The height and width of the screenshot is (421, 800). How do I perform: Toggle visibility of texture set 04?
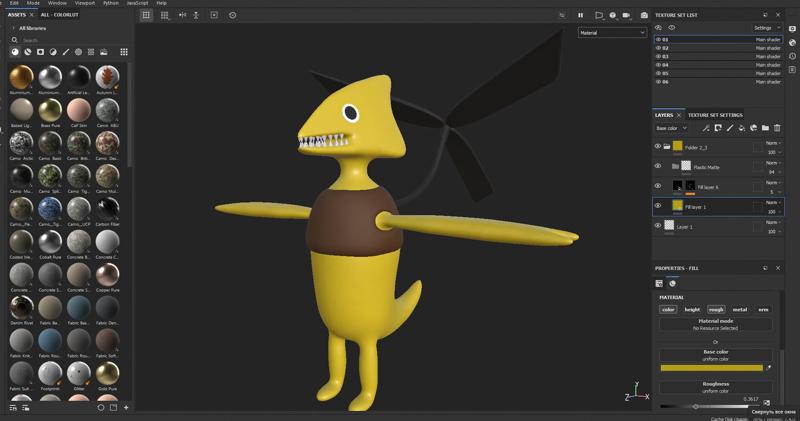(x=658, y=65)
